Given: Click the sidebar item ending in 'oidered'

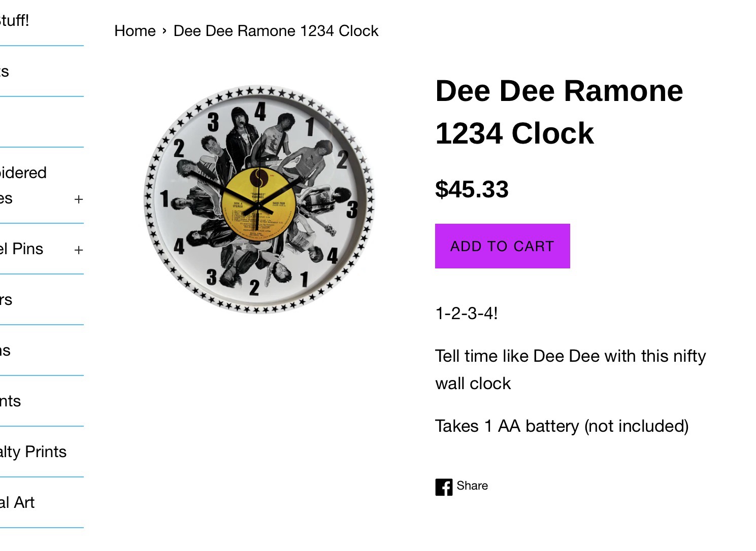Looking at the screenshot, I should [23, 173].
